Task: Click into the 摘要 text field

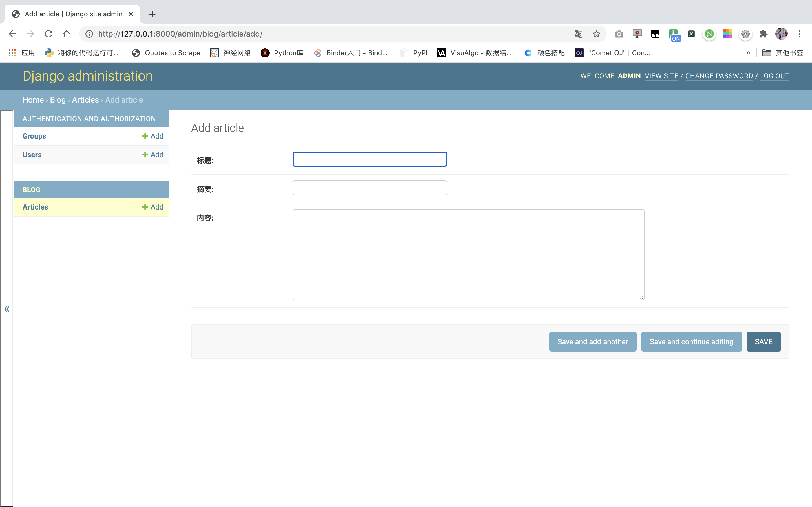Action: [x=369, y=188]
